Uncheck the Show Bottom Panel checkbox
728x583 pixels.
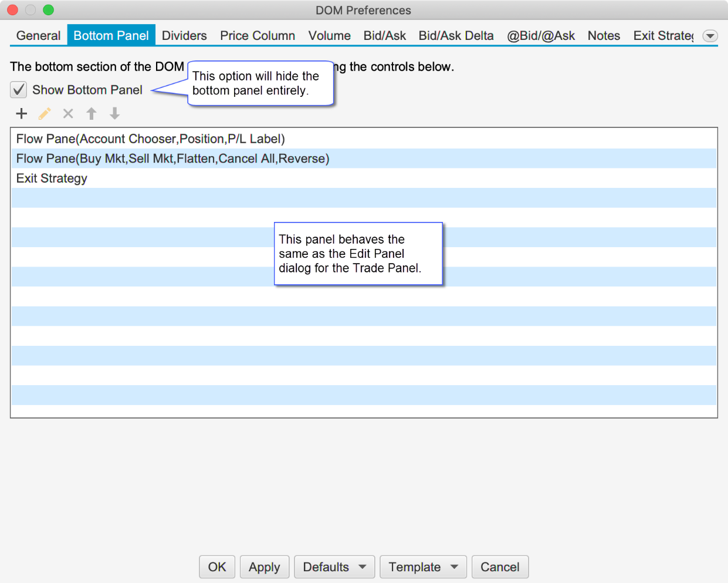[x=19, y=90]
